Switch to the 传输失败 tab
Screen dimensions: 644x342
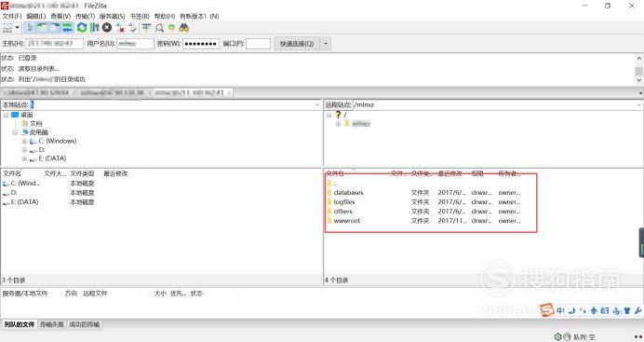[52, 324]
